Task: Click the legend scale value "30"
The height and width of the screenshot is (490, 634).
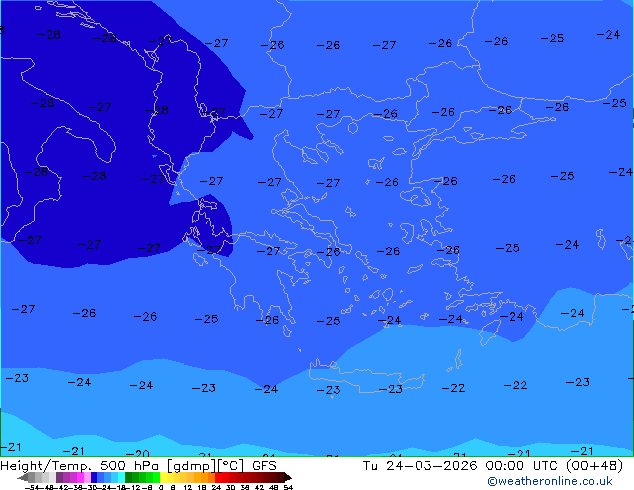Action: [230, 488]
